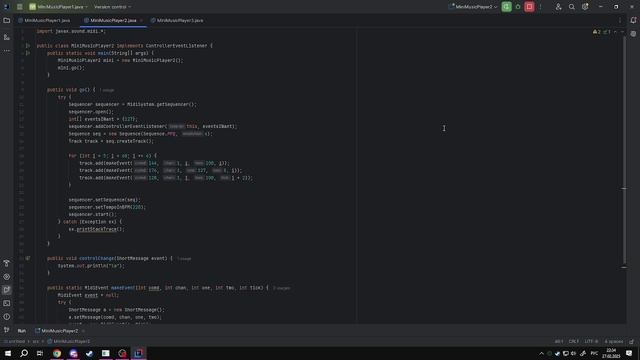The image size is (640, 360).
Task: Click printStackTrace in the catch block
Action: [97, 229]
